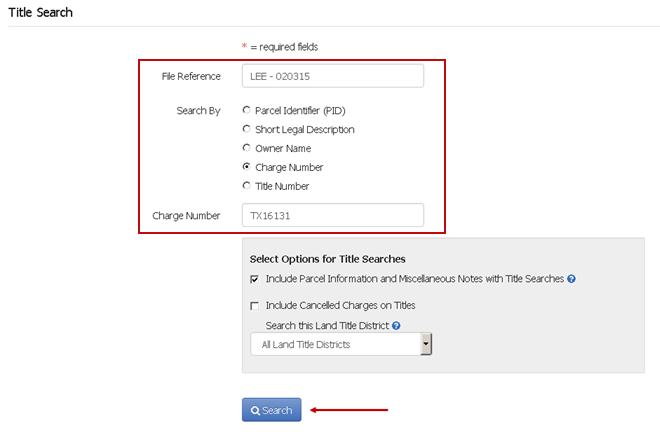The height and width of the screenshot is (438, 660).
Task: Enable Include Cancelled Charges on Titles
Action: click(x=255, y=306)
